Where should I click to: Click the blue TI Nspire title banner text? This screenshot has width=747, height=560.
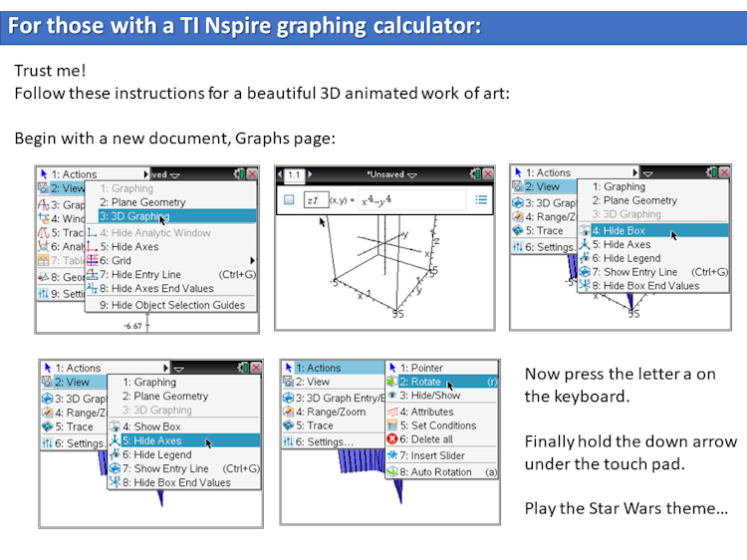(244, 26)
